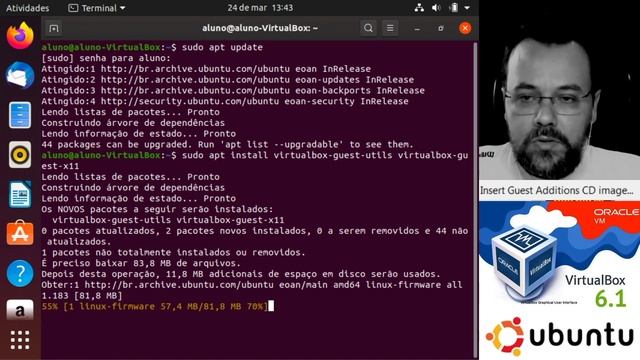
Task: Click the download progress line '55% [1 linux-firmware'
Action: 155,306
